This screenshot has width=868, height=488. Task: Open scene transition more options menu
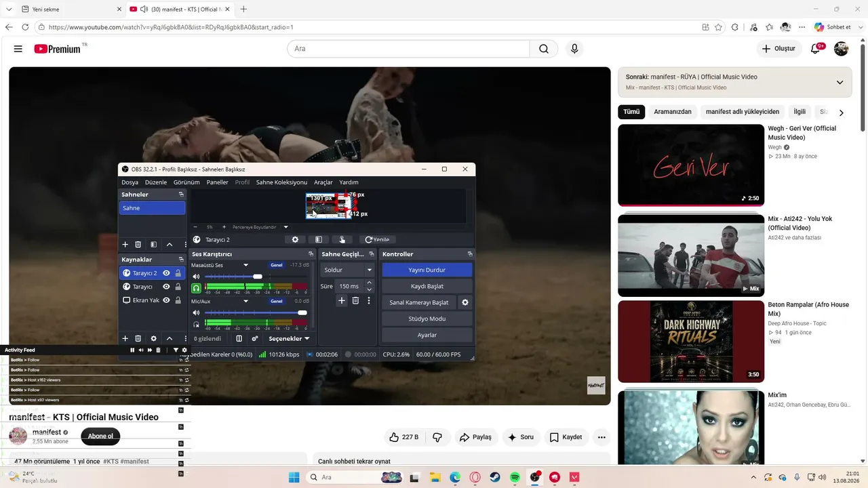pyautogui.click(x=369, y=301)
